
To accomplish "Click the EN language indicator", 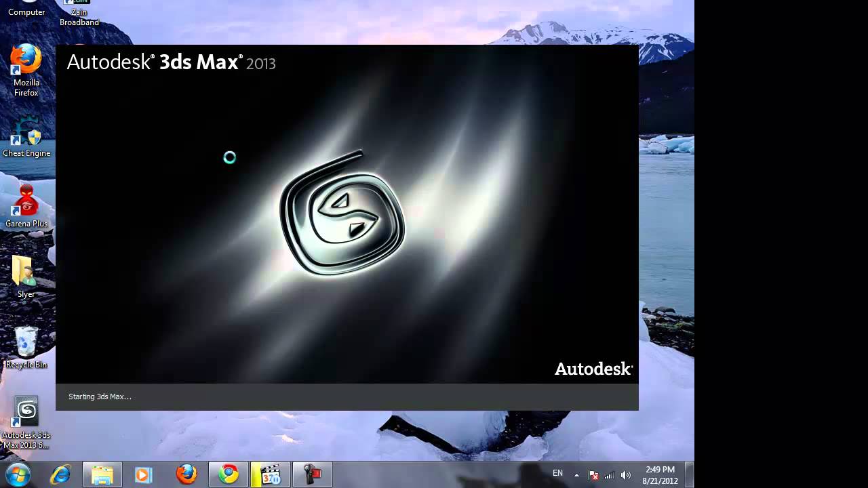I will (557, 474).
